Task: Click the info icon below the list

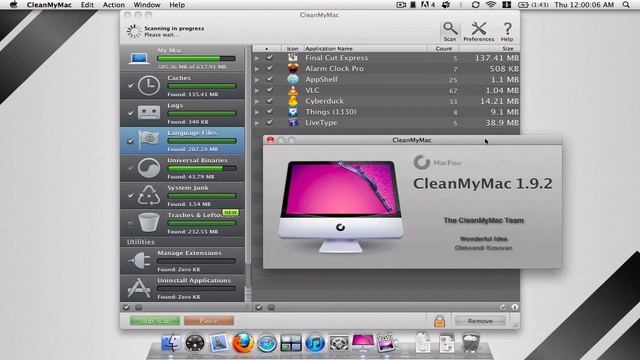Action: click(515, 307)
